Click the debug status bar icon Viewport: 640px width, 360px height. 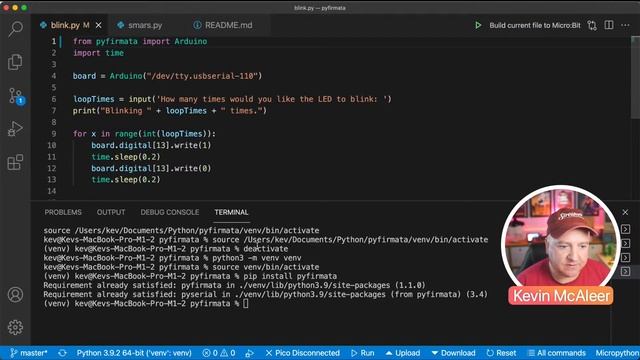click(x=249, y=353)
